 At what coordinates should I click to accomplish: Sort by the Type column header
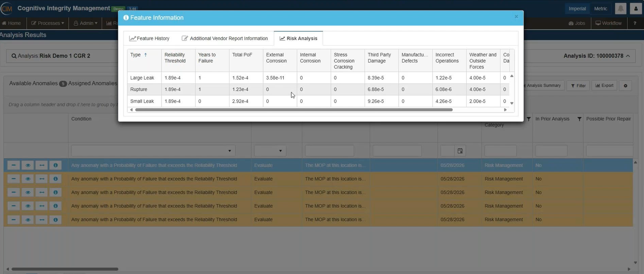coord(136,55)
